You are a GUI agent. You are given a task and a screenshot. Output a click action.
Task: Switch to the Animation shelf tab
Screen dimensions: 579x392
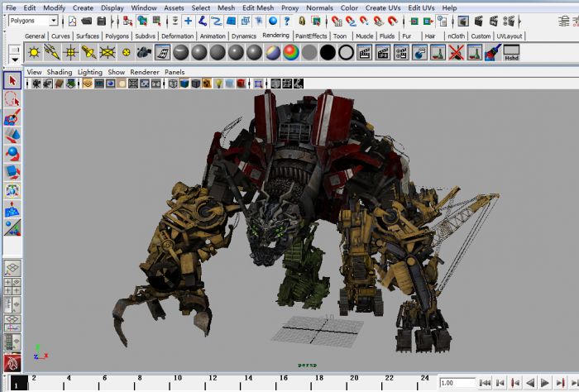[213, 36]
